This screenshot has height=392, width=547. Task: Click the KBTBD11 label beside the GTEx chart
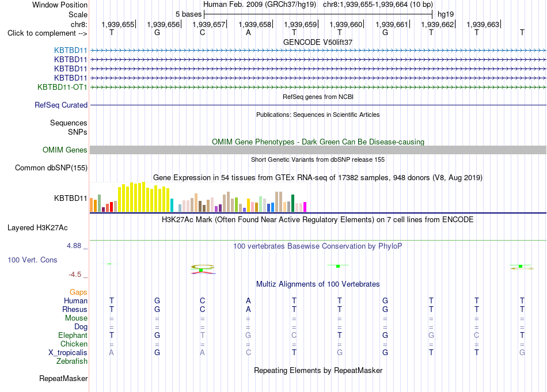point(70,199)
